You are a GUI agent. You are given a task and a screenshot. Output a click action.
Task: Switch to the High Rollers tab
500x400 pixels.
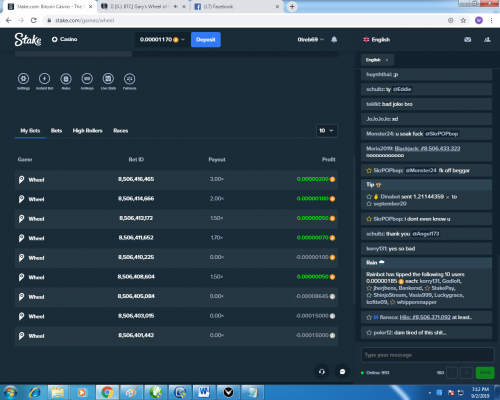pos(87,131)
